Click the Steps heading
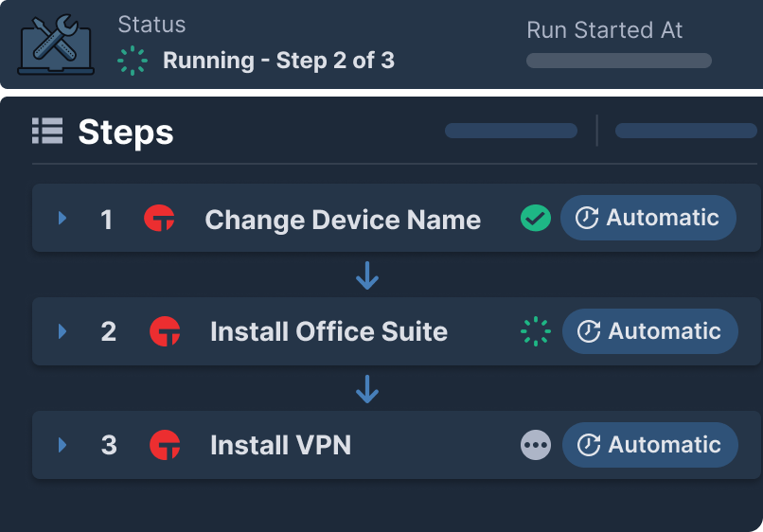763x532 pixels. click(x=126, y=133)
